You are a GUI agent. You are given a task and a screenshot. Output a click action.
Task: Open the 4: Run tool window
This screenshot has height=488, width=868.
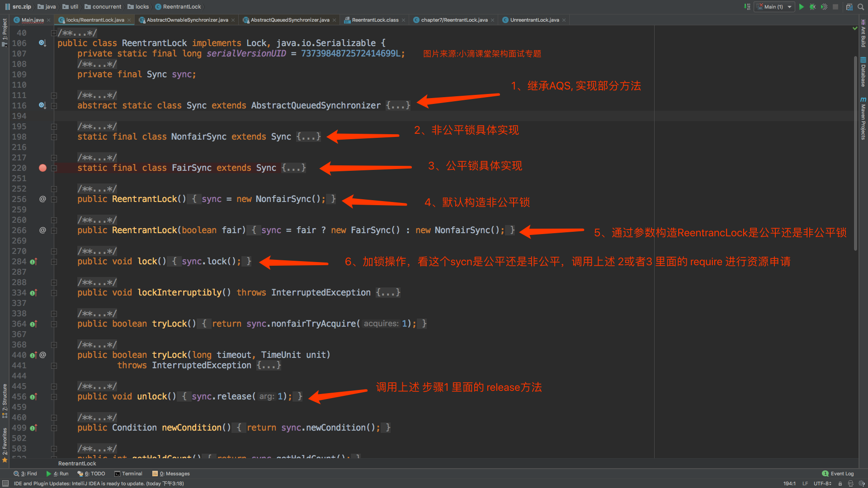[x=57, y=474]
